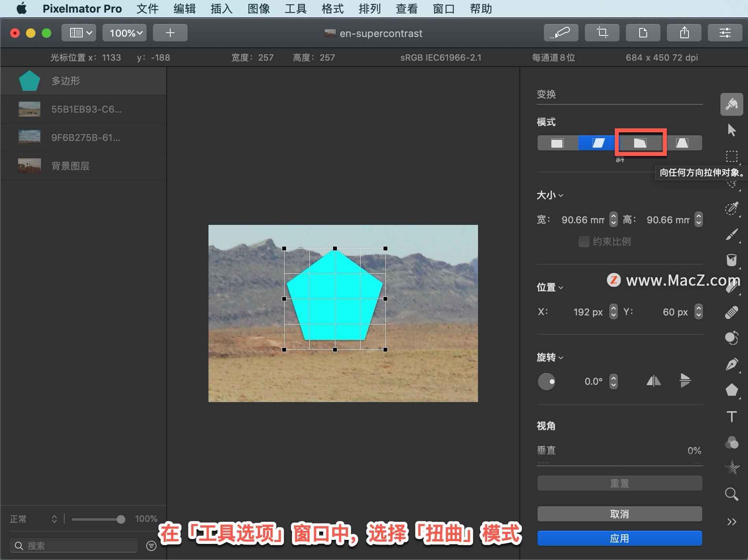Select the Skew transform mode

599,143
